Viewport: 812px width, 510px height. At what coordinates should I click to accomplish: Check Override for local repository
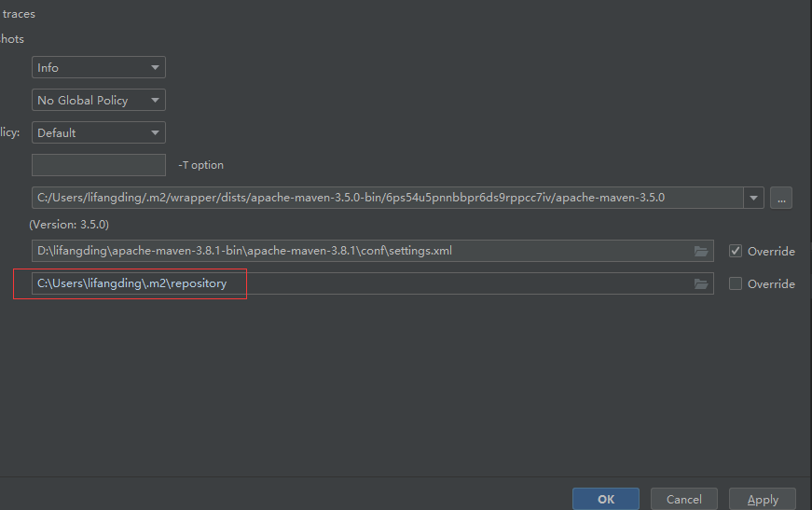pos(736,283)
